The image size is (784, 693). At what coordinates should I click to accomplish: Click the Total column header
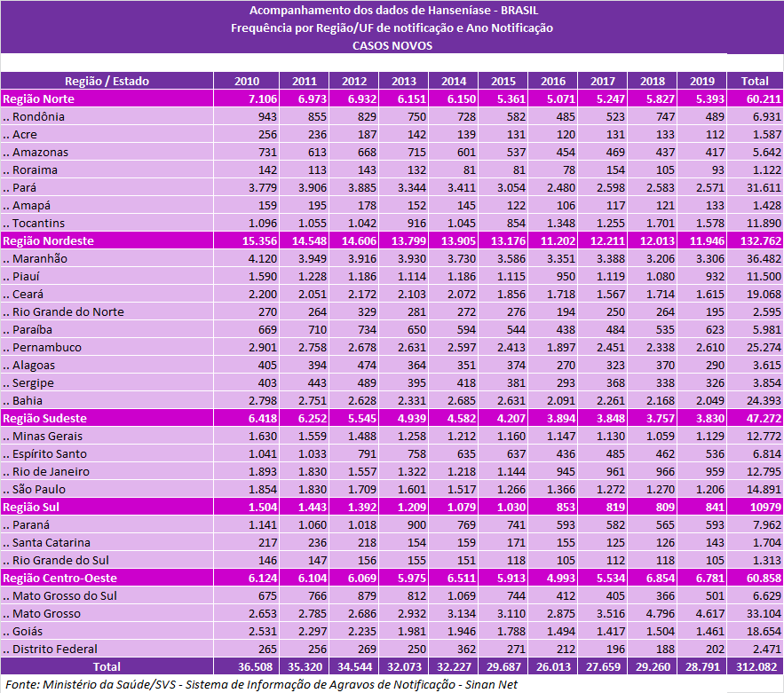pos(755,81)
